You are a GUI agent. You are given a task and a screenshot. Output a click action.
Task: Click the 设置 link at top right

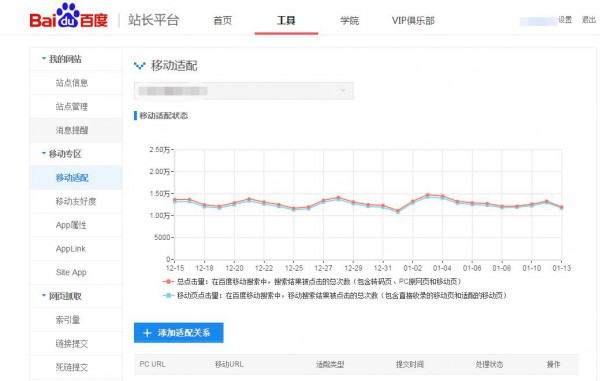point(565,20)
